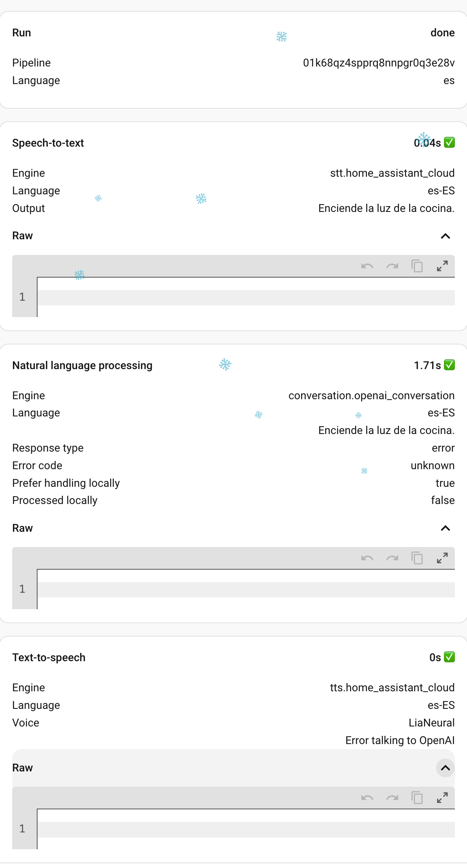Collapse Natural language processing Raw section
This screenshot has height=868, width=467.
[x=445, y=528]
